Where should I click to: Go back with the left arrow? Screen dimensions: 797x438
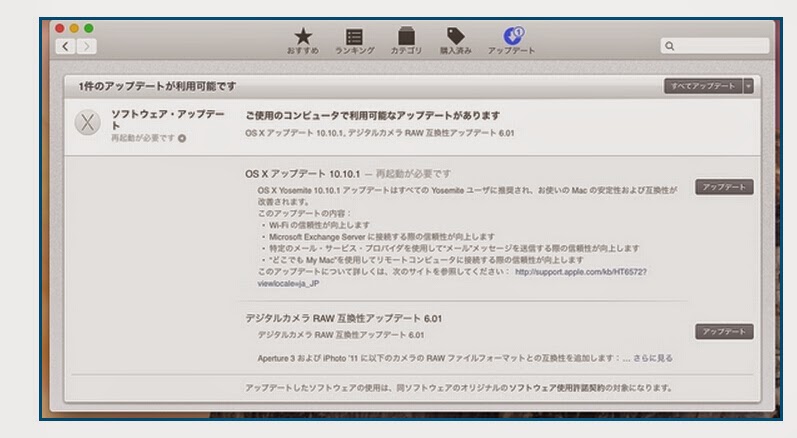[66, 46]
